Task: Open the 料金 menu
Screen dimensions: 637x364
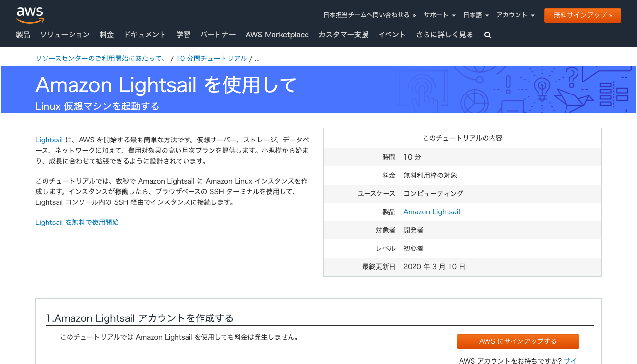Action: click(x=106, y=35)
